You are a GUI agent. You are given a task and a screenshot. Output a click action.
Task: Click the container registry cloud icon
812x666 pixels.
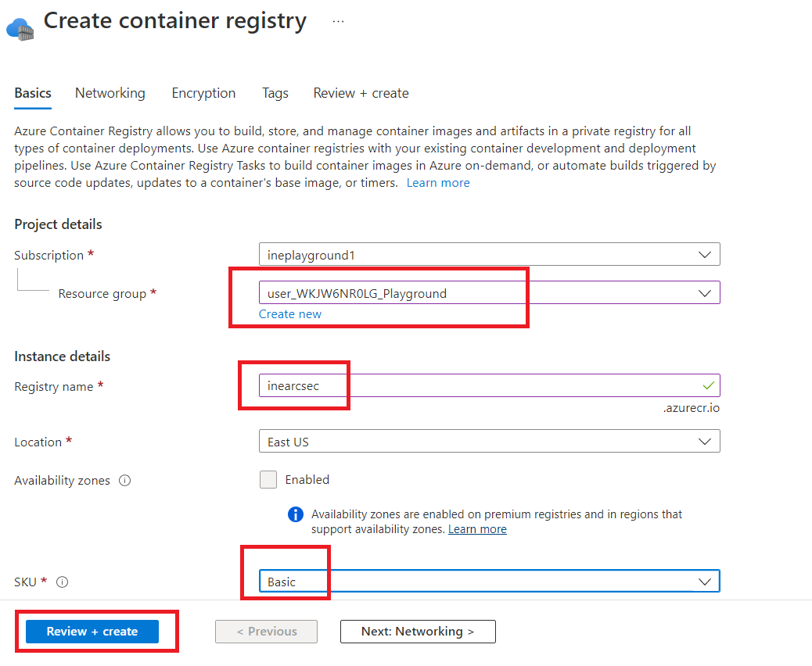coord(20,30)
